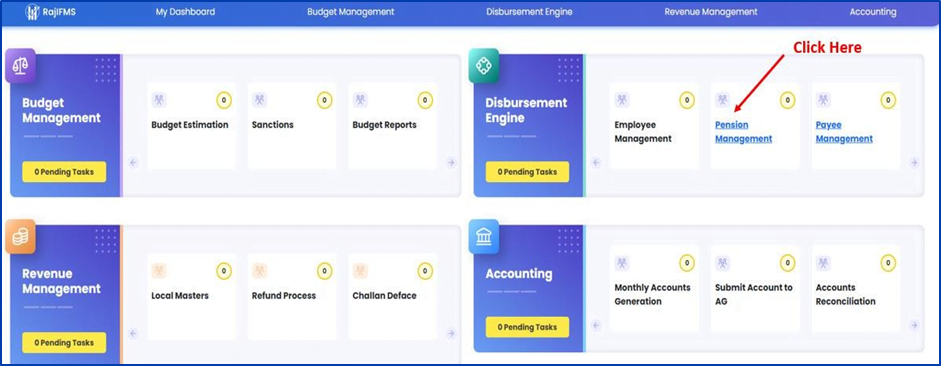Screen dimensions: 941x366
Task: Click the count badge on Local Masters card
Action: pyautogui.click(x=224, y=271)
